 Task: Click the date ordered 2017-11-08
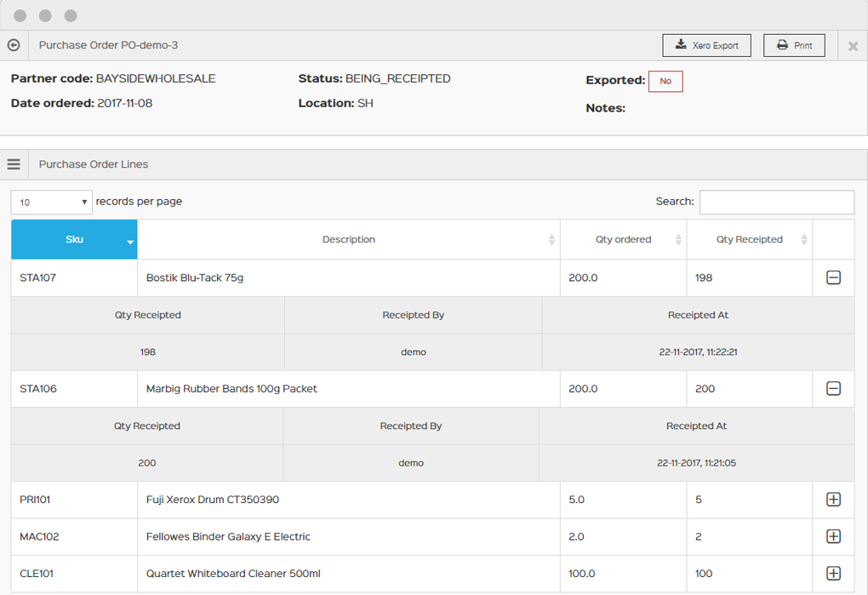click(x=124, y=103)
